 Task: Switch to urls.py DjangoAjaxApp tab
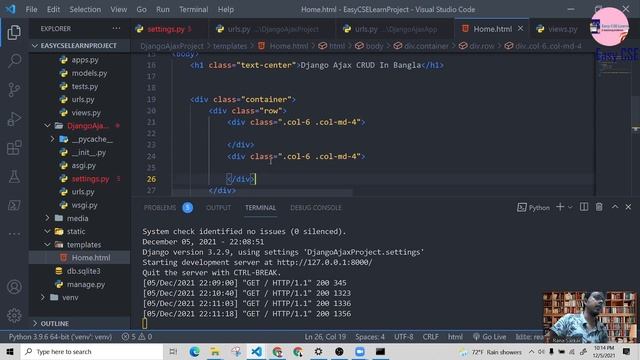coord(394,29)
